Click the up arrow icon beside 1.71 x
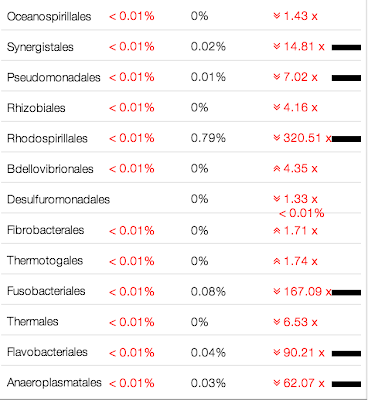This screenshot has width=368, height=400. [276, 231]
